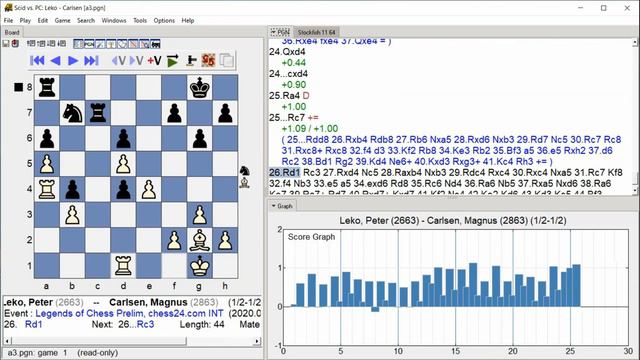
Task: Add a new variation with +V
Action: (154, 60)
